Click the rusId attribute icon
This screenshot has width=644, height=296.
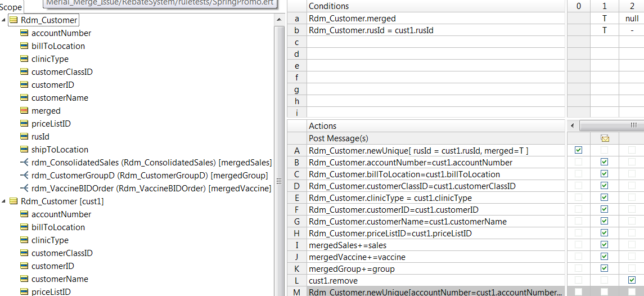point(24,137)
